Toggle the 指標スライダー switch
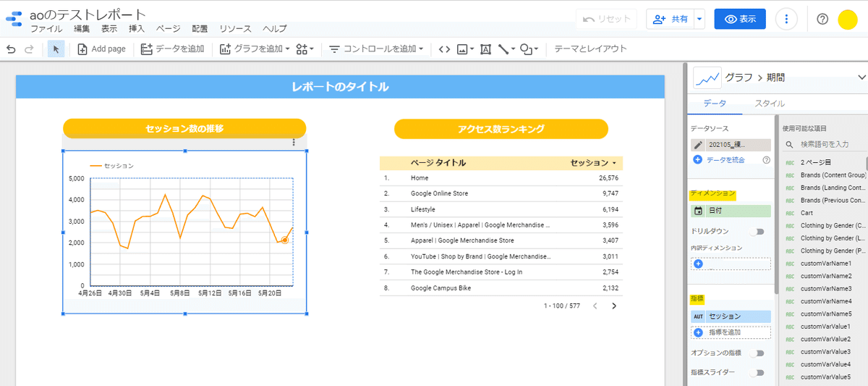 [x=757, y=372]
